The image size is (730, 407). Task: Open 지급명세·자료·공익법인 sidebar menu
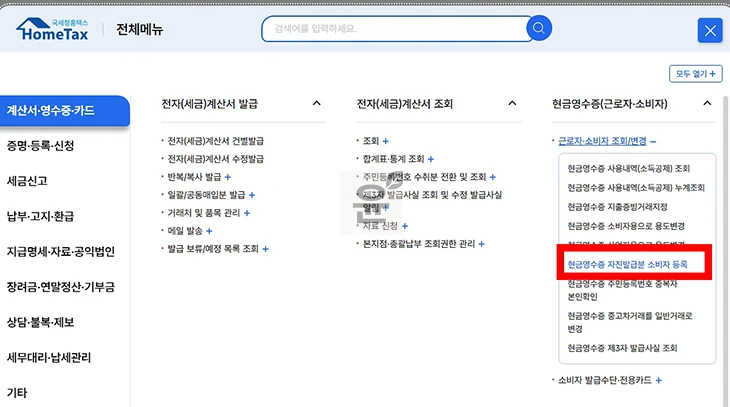pyautogui.click(x=61, y=252)
